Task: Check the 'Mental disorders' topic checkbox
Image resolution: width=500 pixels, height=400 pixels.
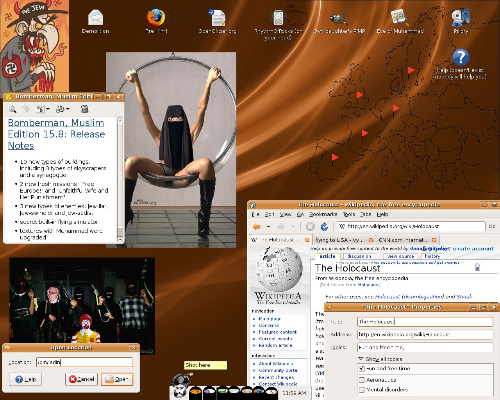Action: click(362, 389)
